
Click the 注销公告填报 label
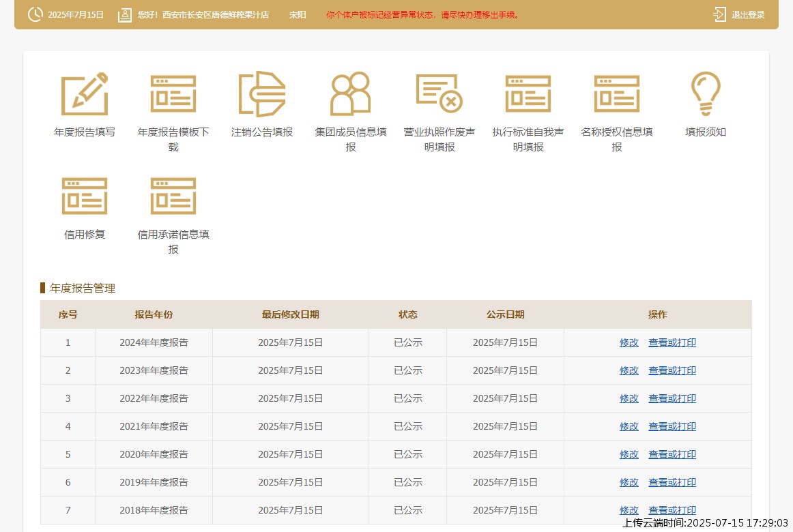pyautogui.click(x=262, y=132)
